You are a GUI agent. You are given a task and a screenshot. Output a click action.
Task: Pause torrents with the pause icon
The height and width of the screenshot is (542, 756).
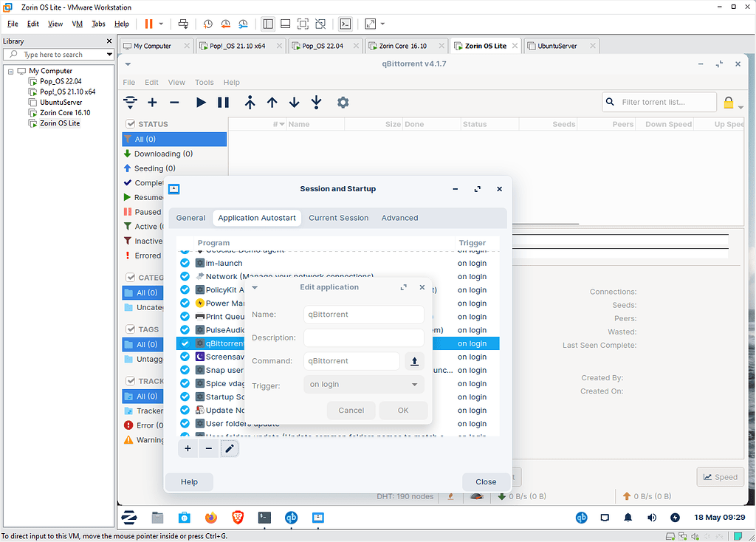click(223, 102)
